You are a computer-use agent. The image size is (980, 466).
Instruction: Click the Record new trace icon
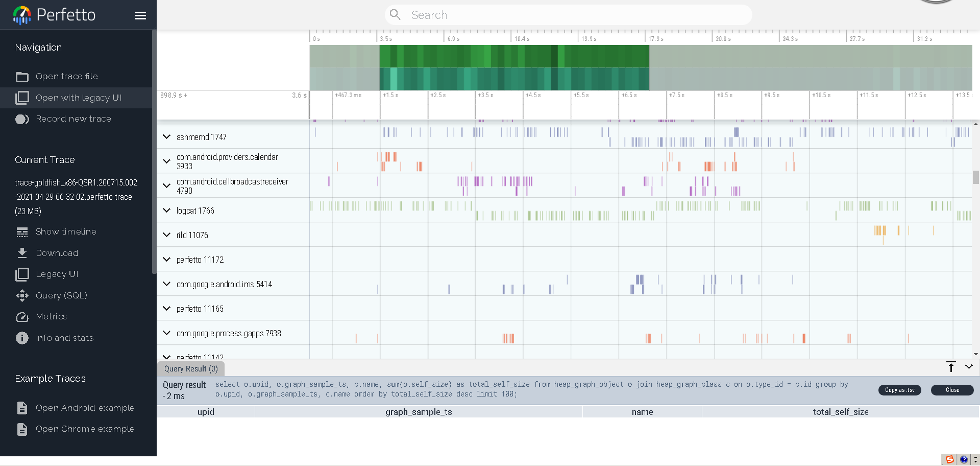(x=22, y=119)
